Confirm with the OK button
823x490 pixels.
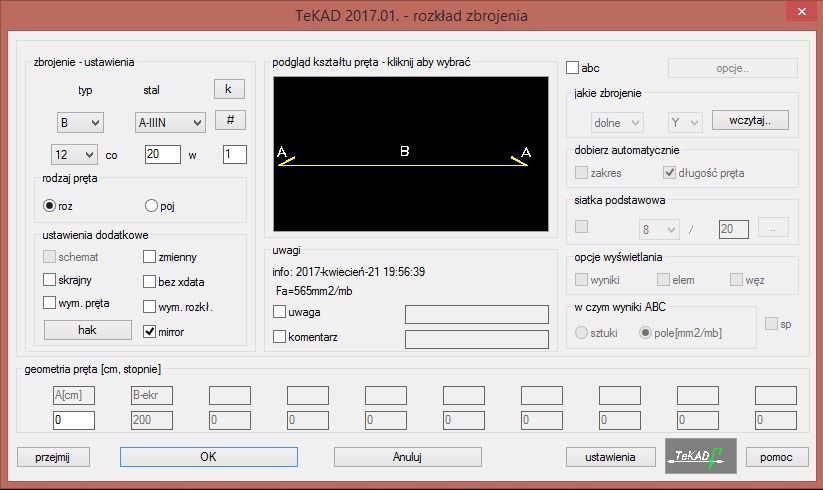[209, 457]
